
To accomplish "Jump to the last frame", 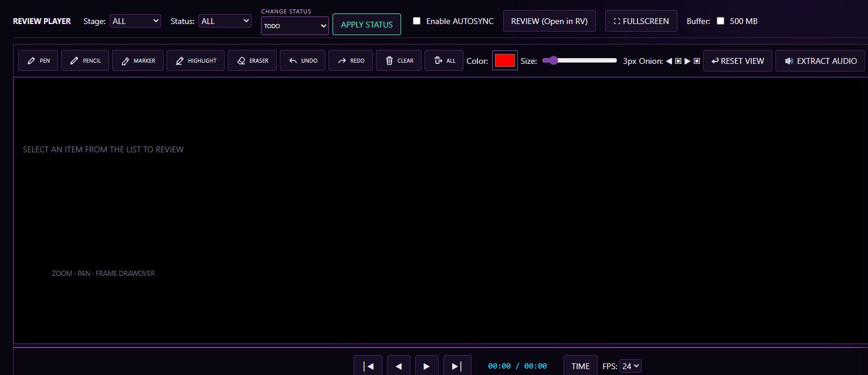I will click(x=457, y=366).
